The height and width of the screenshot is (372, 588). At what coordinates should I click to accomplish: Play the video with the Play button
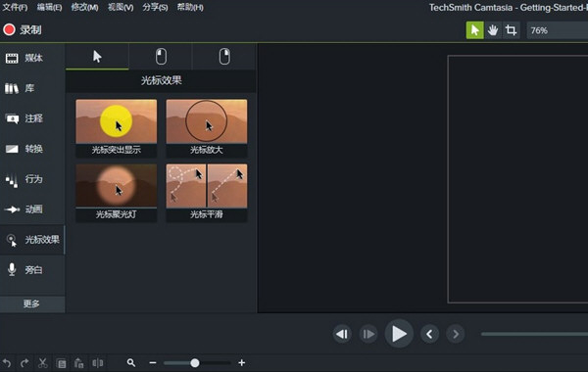[x=399, y=334]
